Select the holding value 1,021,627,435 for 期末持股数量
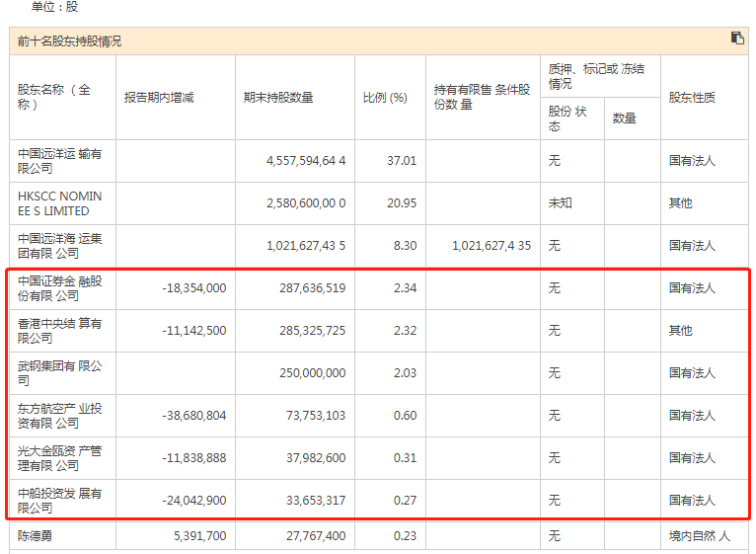The width and height of the screenshot is (756, 554). [x=306, y=246]
